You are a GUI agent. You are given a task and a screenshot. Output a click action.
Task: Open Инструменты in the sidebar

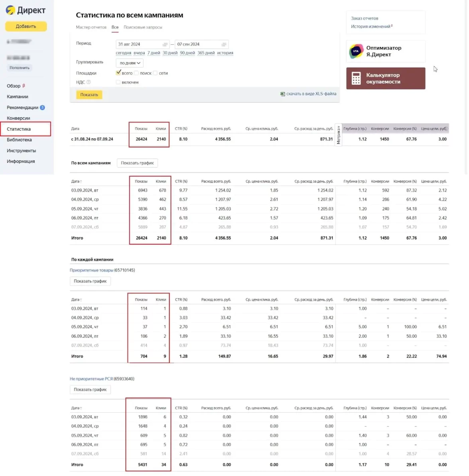tap(21, 151)
